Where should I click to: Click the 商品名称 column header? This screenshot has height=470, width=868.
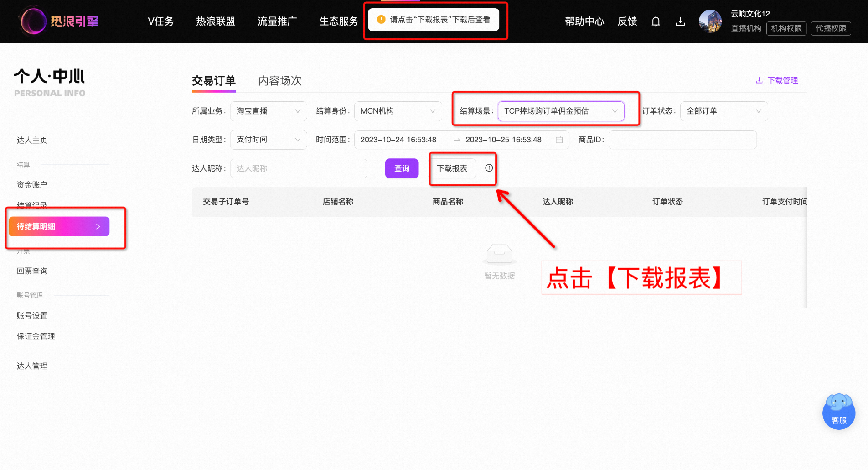click(448, 202)
